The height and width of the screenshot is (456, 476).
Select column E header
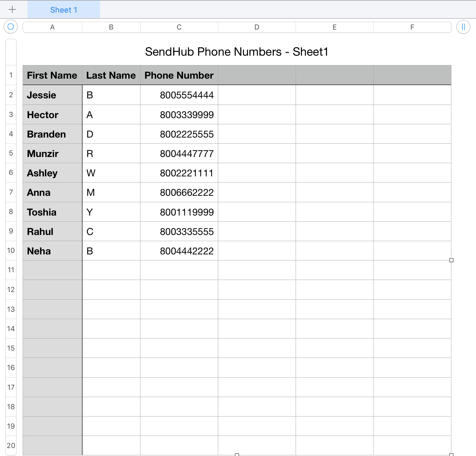[334, 27]
